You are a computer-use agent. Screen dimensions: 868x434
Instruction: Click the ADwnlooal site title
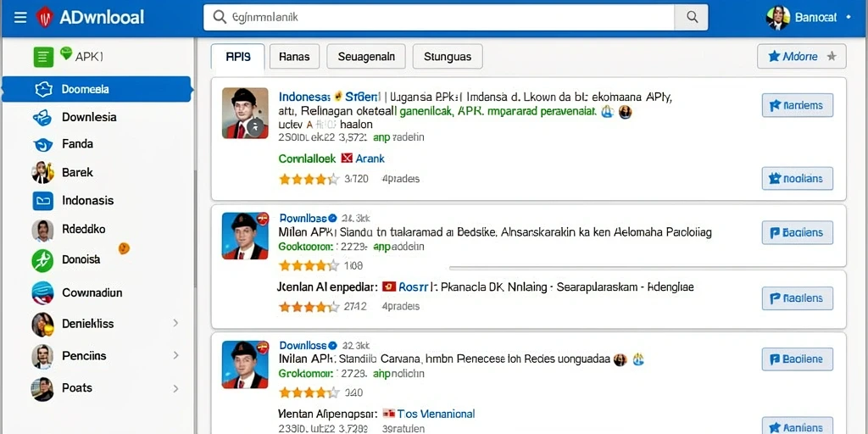click(102, 17)
